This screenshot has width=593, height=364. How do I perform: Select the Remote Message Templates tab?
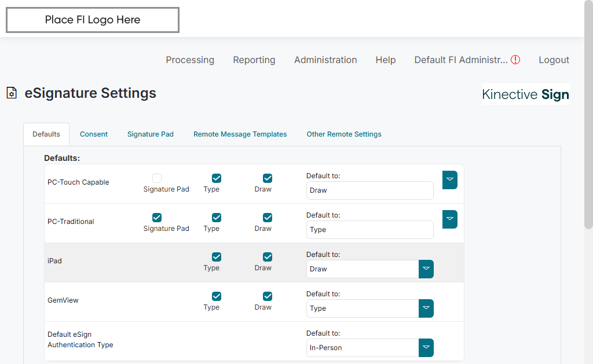tap(240, 134)
